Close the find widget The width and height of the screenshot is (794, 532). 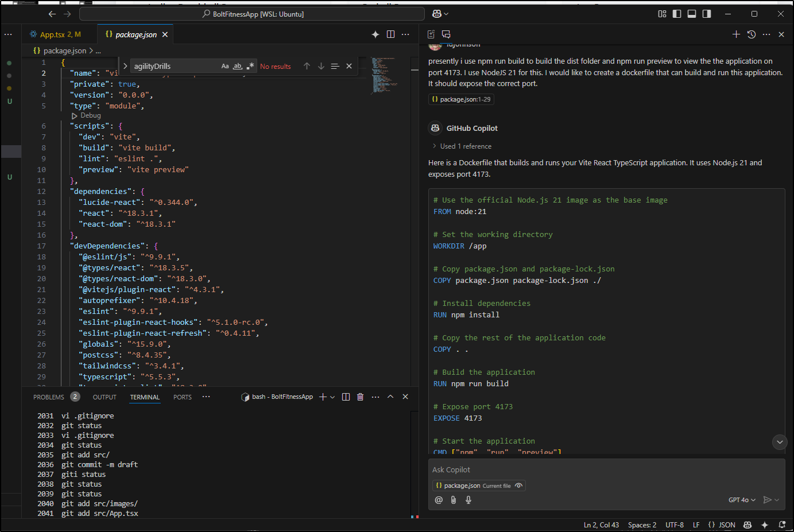point(349,66)
